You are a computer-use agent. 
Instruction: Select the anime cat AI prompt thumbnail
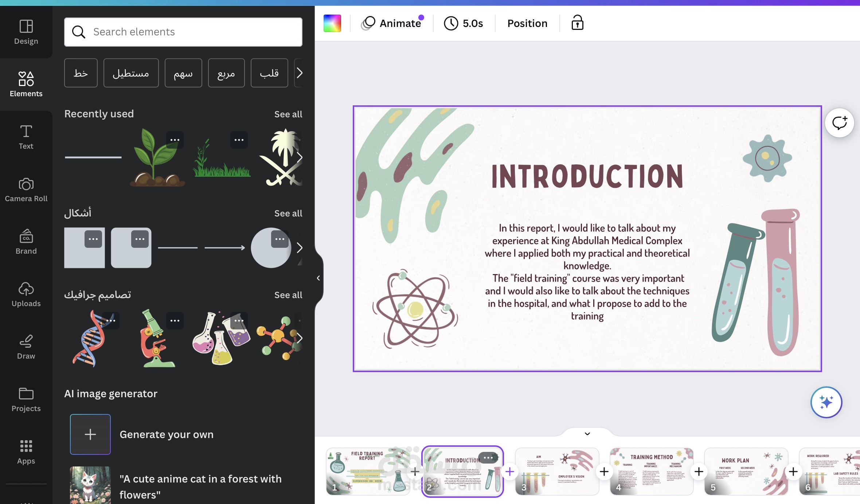click(90, 485)
